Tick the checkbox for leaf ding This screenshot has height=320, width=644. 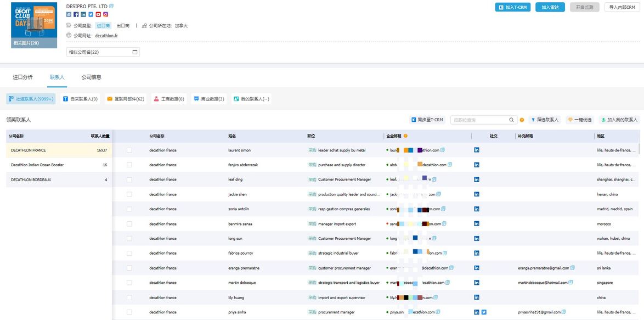click(x=129, y=179)
